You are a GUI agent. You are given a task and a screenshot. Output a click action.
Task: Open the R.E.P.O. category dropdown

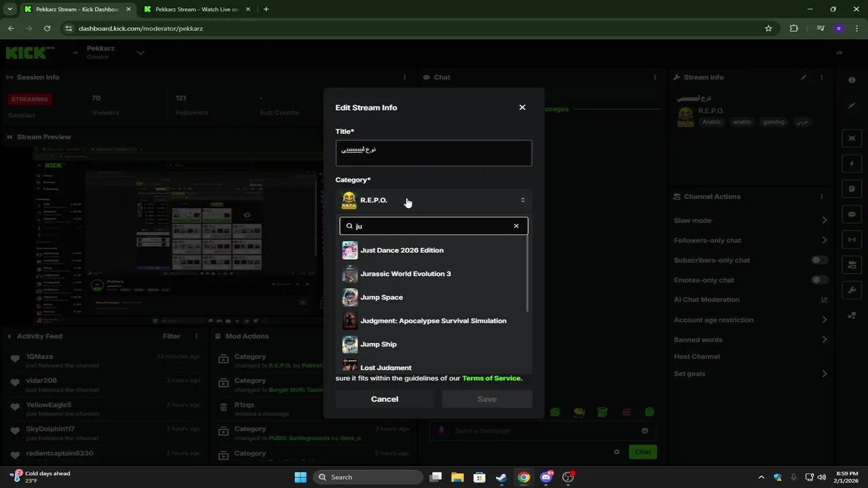(433, 200)
